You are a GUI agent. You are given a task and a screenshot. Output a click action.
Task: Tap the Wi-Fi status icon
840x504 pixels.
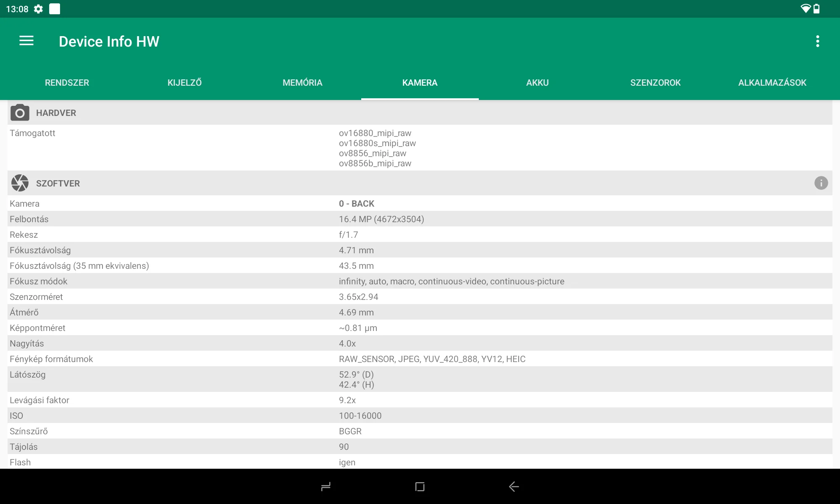click(805, 9)
